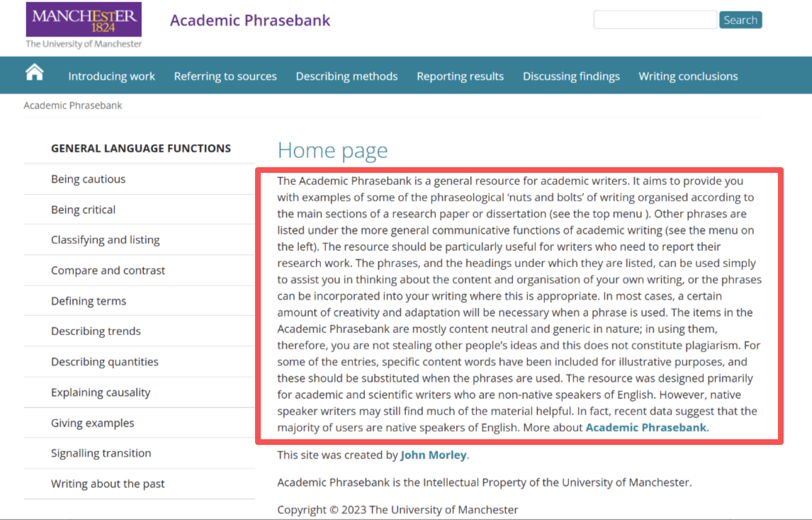
Task: Select Being critical sidebar item
Action: point(83,210)
